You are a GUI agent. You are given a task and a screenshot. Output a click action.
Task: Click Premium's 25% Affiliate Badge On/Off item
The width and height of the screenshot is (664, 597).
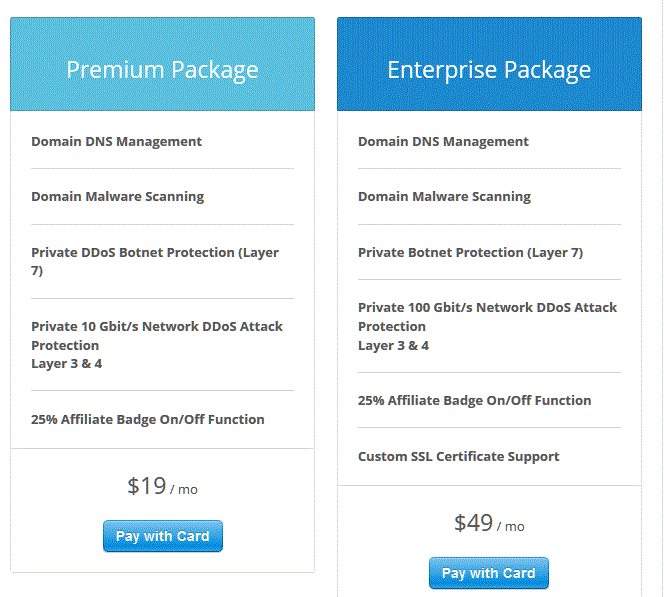pos(147,419)
